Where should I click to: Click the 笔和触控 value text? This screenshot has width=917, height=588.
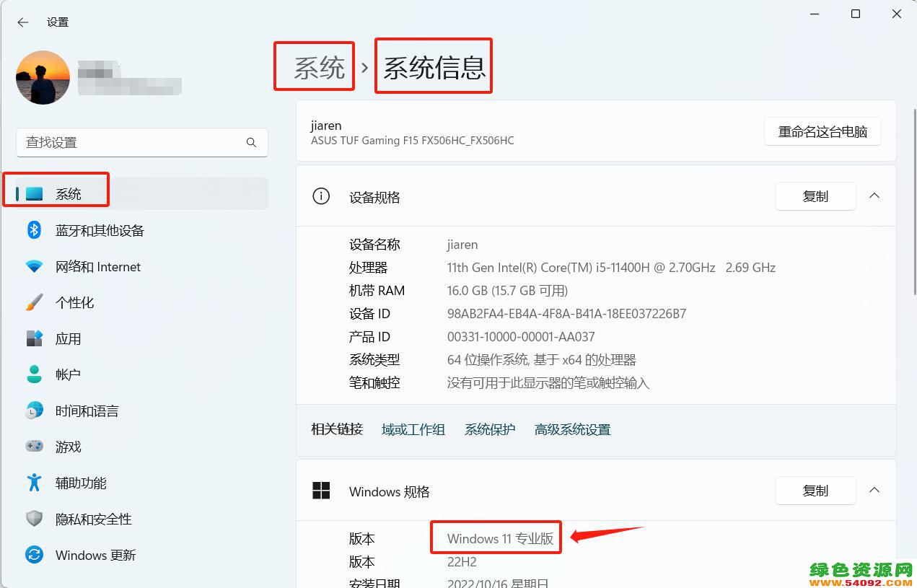(x=548, y=383)
